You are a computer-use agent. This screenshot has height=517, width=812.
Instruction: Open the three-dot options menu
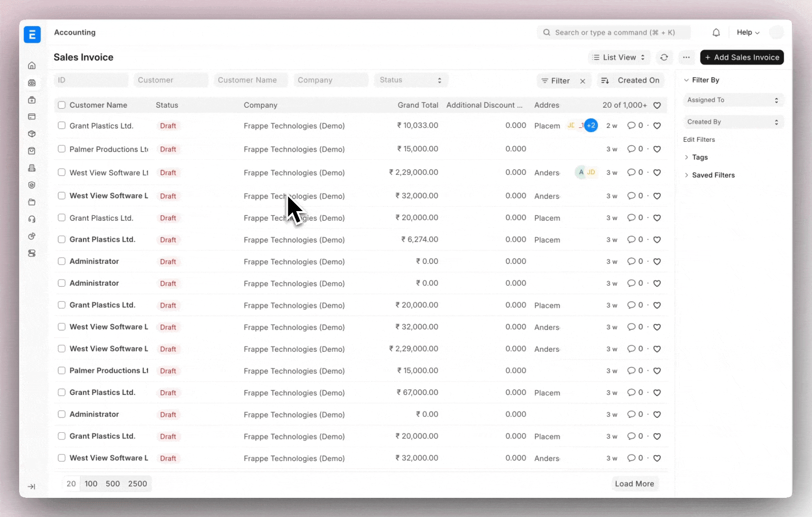point(686,57)
